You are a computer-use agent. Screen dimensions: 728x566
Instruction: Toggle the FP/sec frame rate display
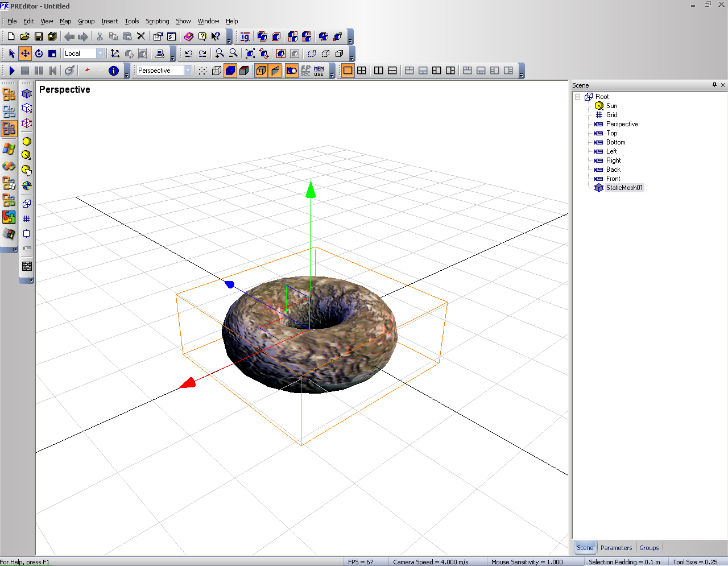coord(305,71)
